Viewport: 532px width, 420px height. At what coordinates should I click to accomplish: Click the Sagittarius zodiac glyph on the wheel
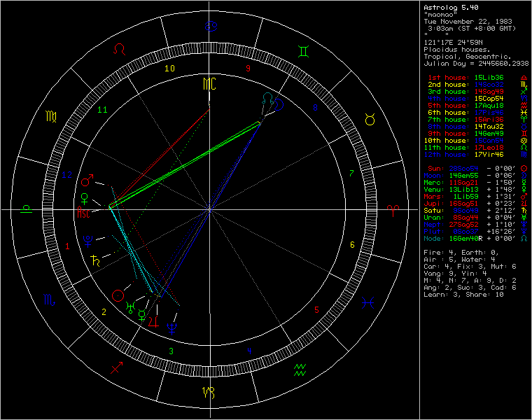(x=116, y=367)
